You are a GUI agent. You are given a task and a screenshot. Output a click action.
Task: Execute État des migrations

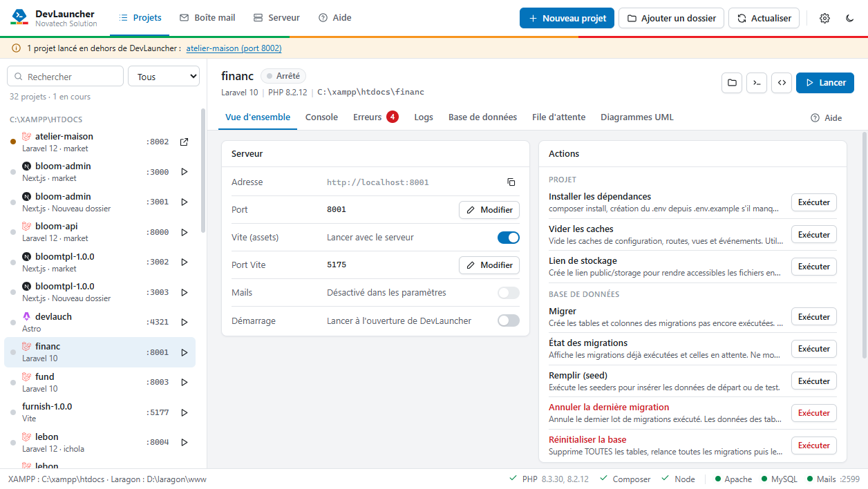tap(814, 349)
